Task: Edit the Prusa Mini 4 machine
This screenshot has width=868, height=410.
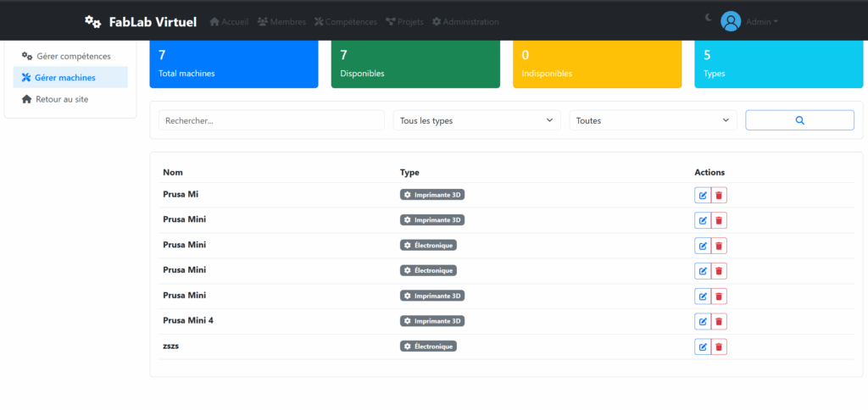Action: click(703, 321)
